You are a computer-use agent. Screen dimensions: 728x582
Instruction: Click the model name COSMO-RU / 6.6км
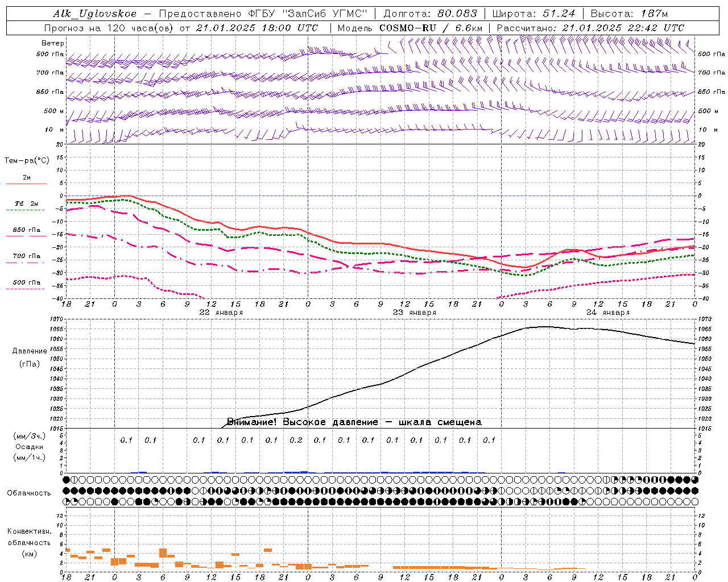pos(431,28)
